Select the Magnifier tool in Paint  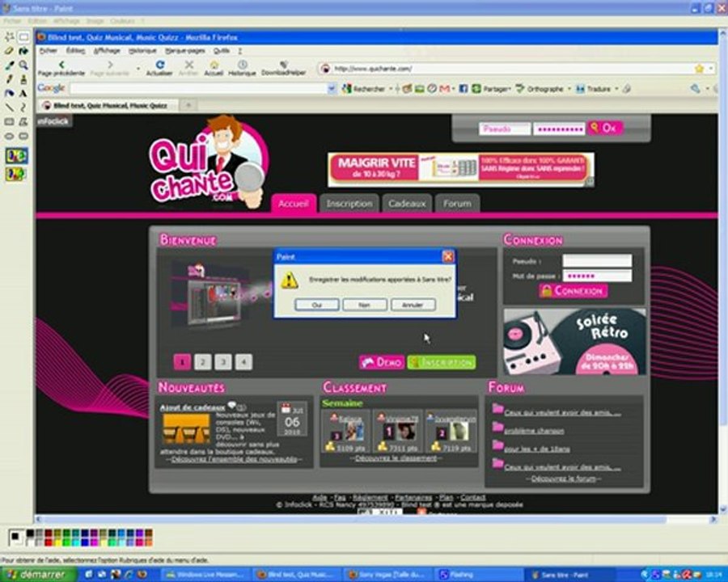(x=23, y=65)
